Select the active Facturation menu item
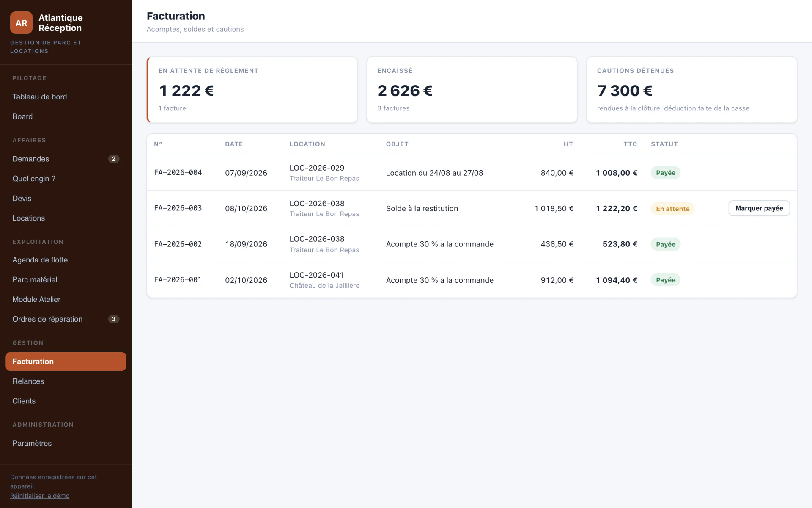This screenshot has height=508, width=812. (66, 362)
